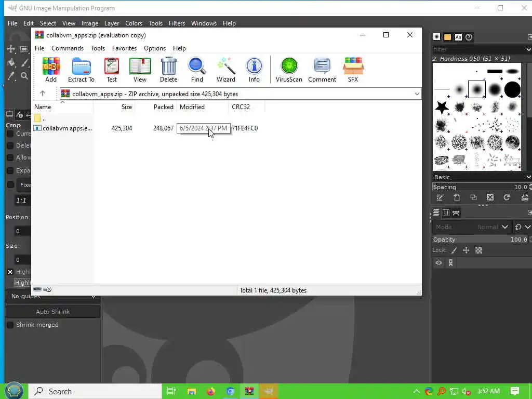Open the Fixed aspect ratio combo box
Image resolution: width=532 pixels, height=399 pixels.
(x=24, y=185)
